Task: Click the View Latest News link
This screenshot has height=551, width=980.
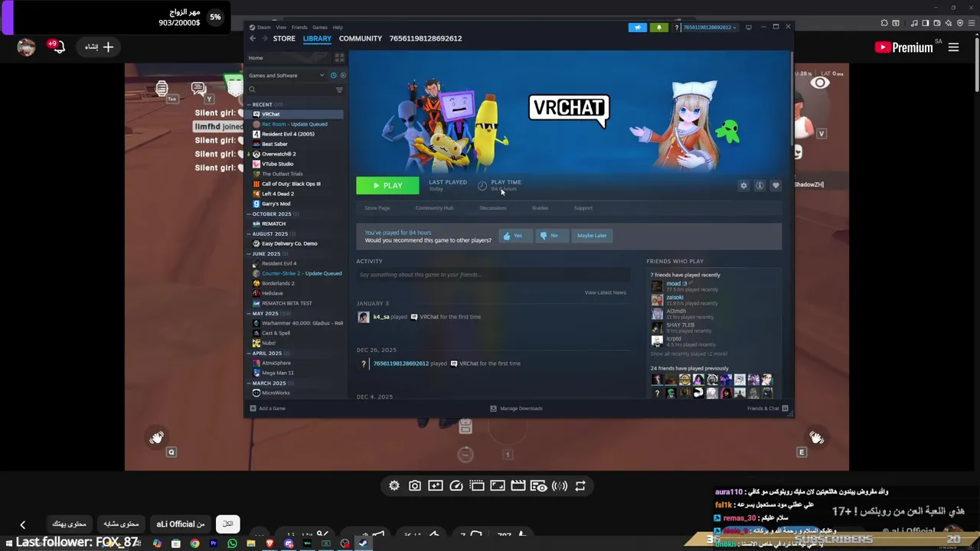Action: click(605, 292)
